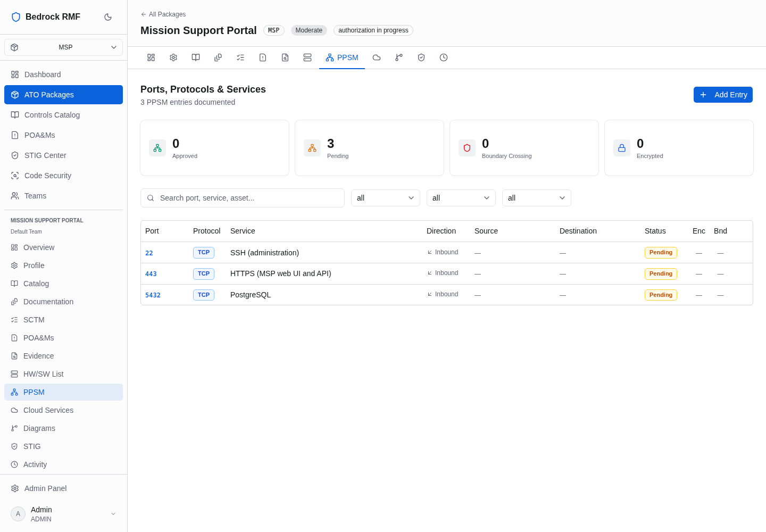Viewport: 766px width, 532px height.
Task: Open package Catalog sidebar item
Action: (64, 284)
